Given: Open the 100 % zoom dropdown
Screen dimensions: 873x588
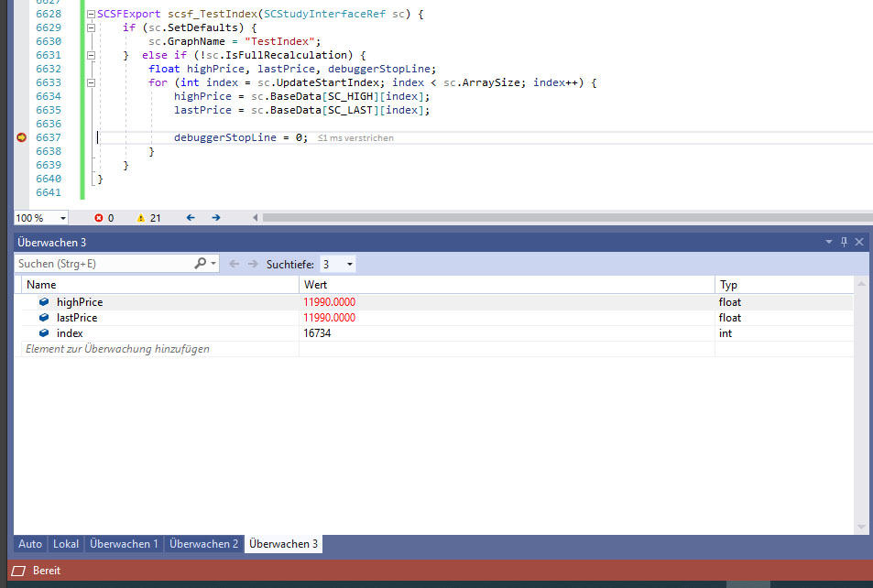Looking at the screenshot, I should pyautogui.click(x=62, y=218).
